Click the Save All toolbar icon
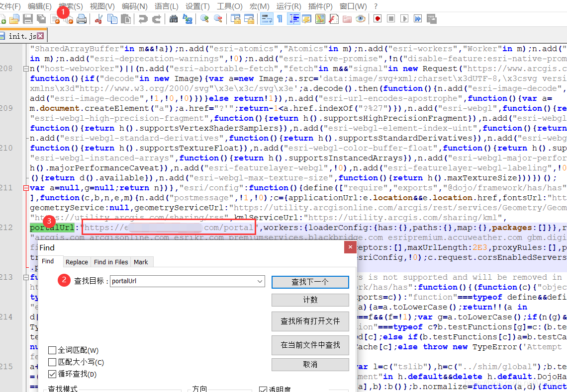This screenshot has width=567, height=392. pos(42,19)
